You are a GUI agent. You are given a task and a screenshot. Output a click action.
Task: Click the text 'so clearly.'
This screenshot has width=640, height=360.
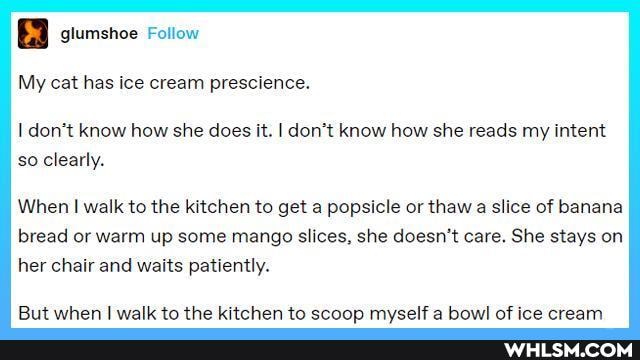coord(61,160)
